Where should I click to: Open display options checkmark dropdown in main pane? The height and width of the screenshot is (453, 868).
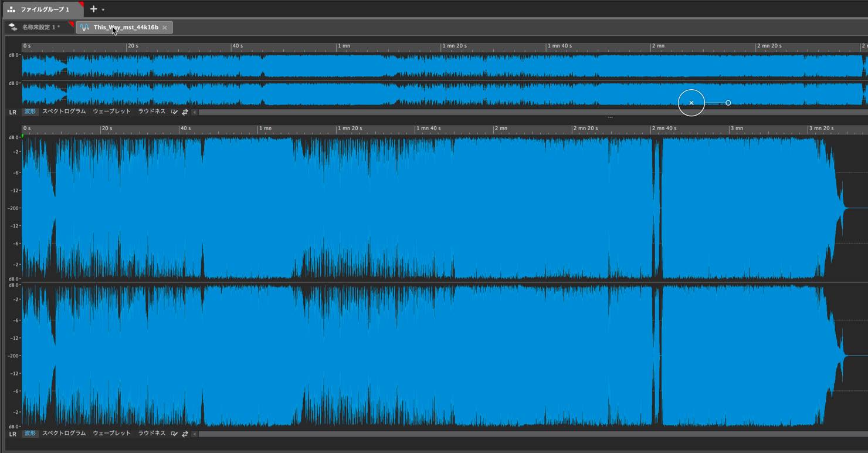[174, 434]
